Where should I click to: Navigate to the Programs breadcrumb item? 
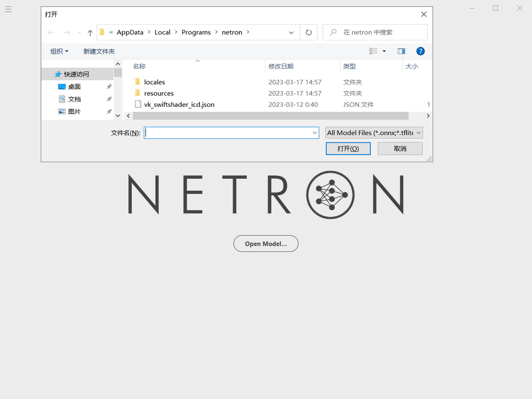coord(196,32)
